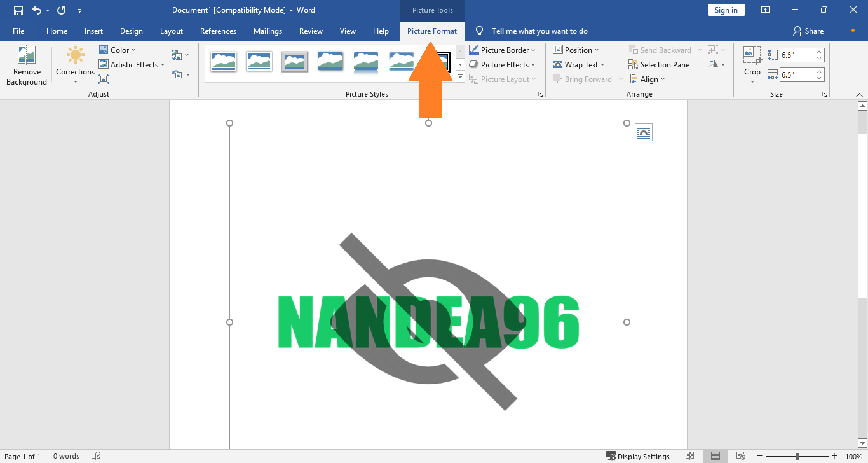Screen dimensions: 868x463
Task: Switch to the View tab
Action: point(348,31)
